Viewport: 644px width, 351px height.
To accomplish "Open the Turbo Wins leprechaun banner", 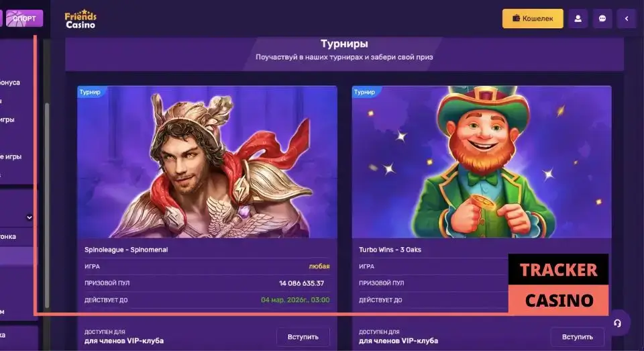I will (x=482, y=162).
